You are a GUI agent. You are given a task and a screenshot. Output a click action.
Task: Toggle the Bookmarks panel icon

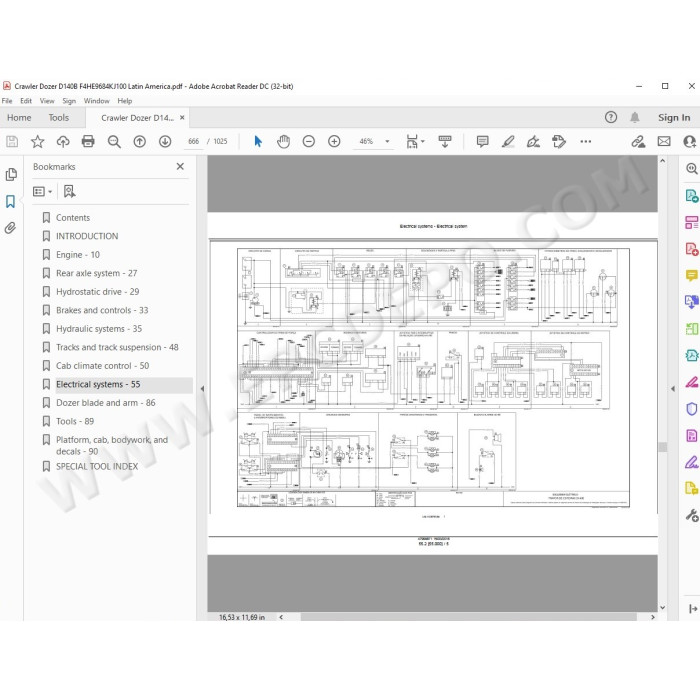10,201
